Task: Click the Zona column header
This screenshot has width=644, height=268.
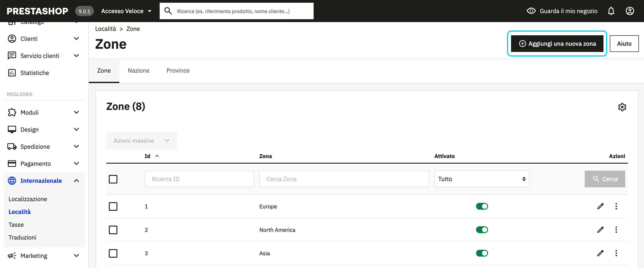Action: (265, 156)
